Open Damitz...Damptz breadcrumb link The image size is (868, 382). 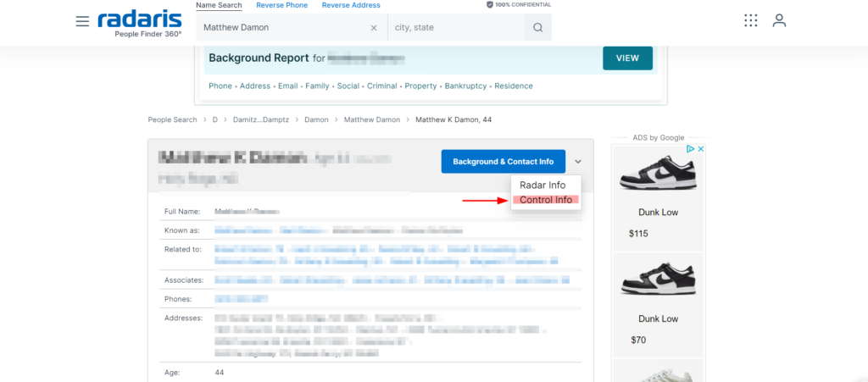point(261,119)
